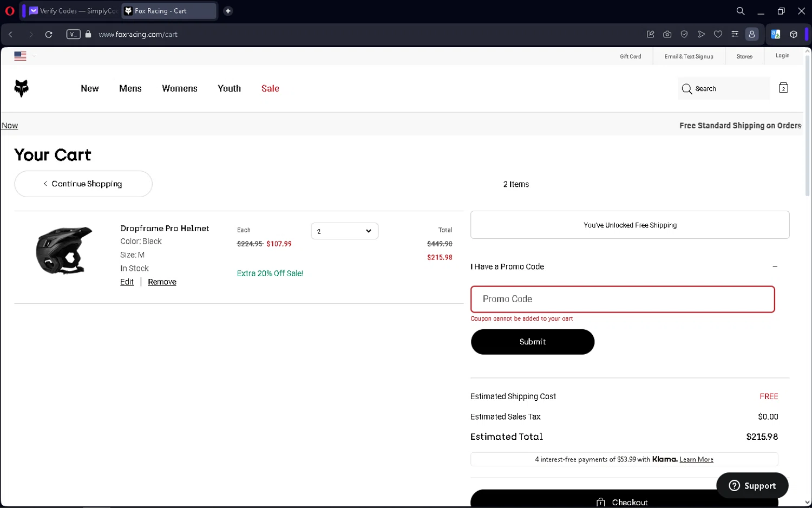Open a new browser tab

[x=228, y=11]
